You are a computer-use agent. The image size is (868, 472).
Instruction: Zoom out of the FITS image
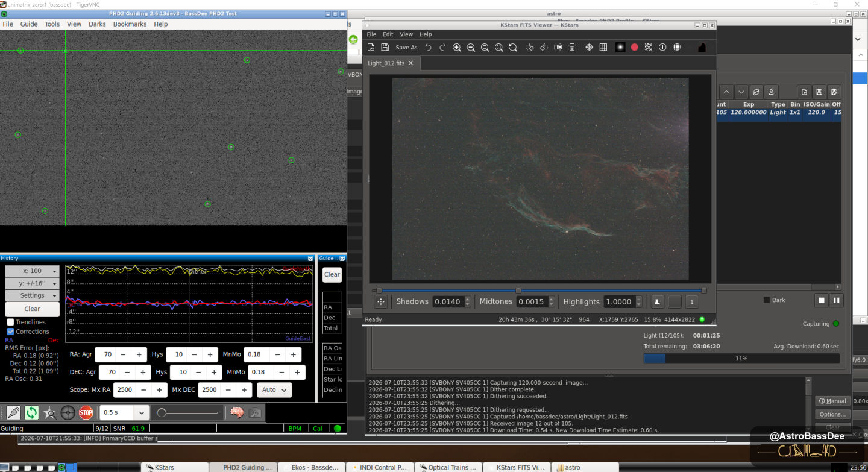pyautogui.click(x=471, y=47)
